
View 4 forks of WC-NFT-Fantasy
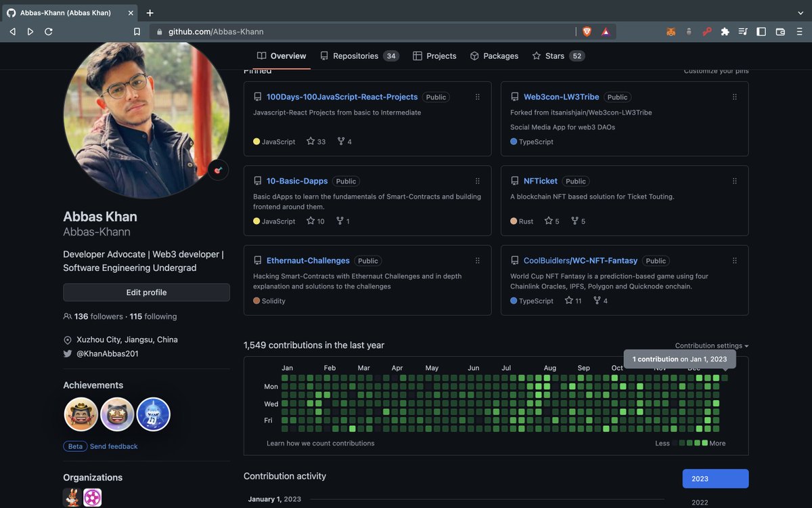(x=600, y=301)
